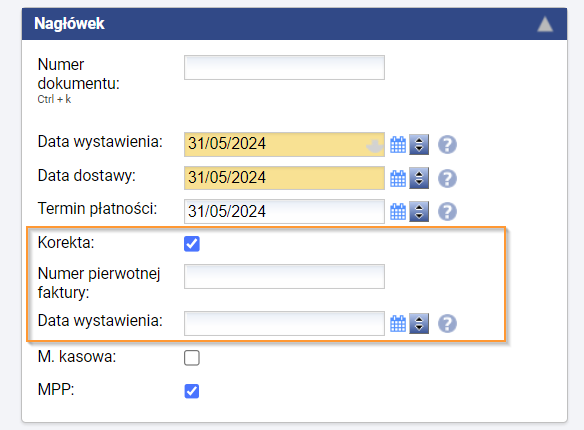Collapse the Nagłówek panel with triangle
584x430 pixels.
tap(545, 24)
